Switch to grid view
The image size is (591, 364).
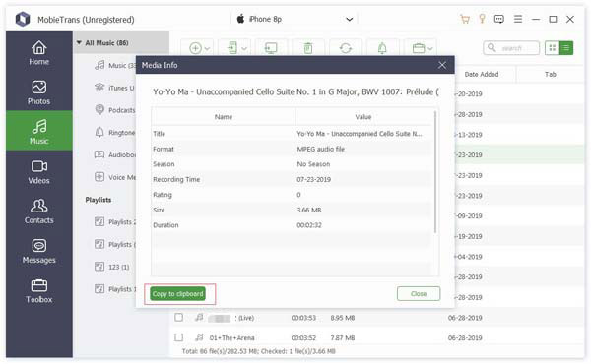[553, 48]
